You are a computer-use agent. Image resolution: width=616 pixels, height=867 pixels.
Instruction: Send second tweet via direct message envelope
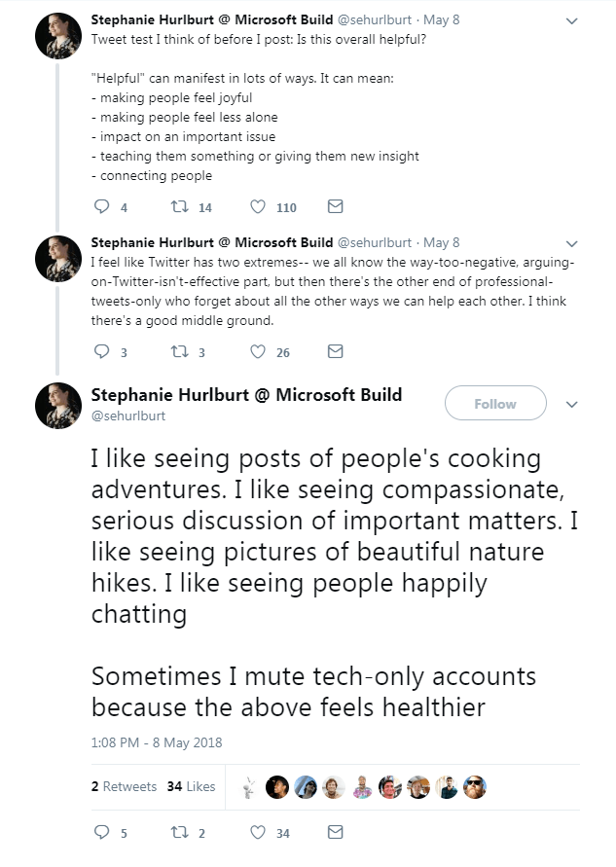pos(335,352)
